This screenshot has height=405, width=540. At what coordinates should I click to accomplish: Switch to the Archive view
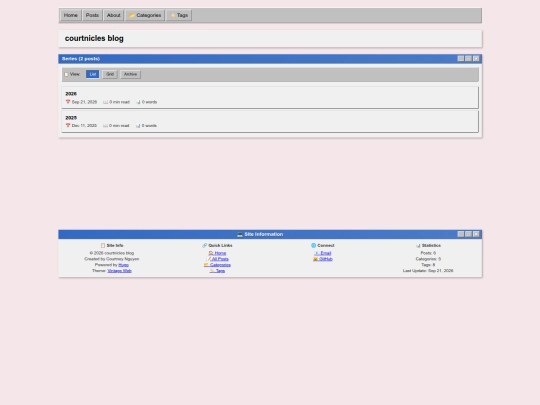point(130,74)
